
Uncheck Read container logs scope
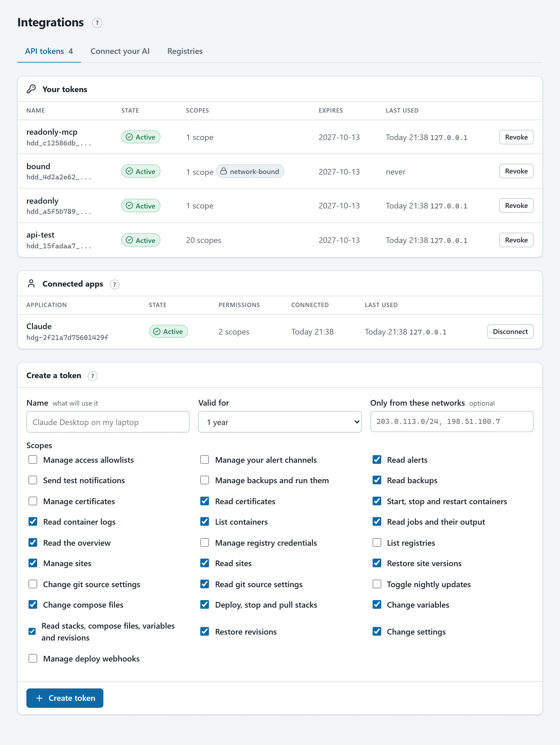[33, 522]
